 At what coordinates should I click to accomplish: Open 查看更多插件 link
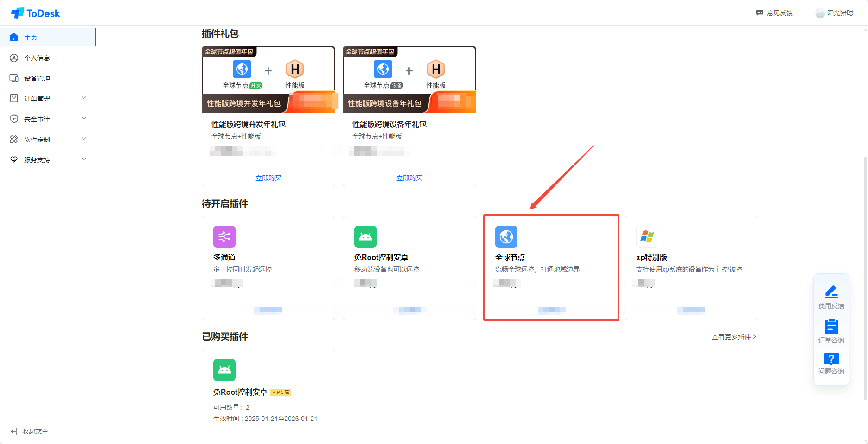pyautogui.click(x=734, y=337)
